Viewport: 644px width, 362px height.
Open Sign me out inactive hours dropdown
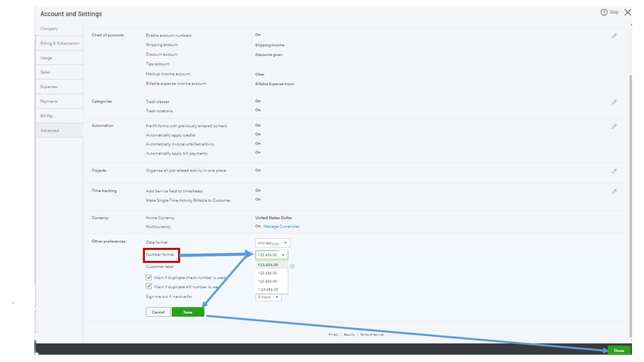pyautogui.click(x=268, y=297)
